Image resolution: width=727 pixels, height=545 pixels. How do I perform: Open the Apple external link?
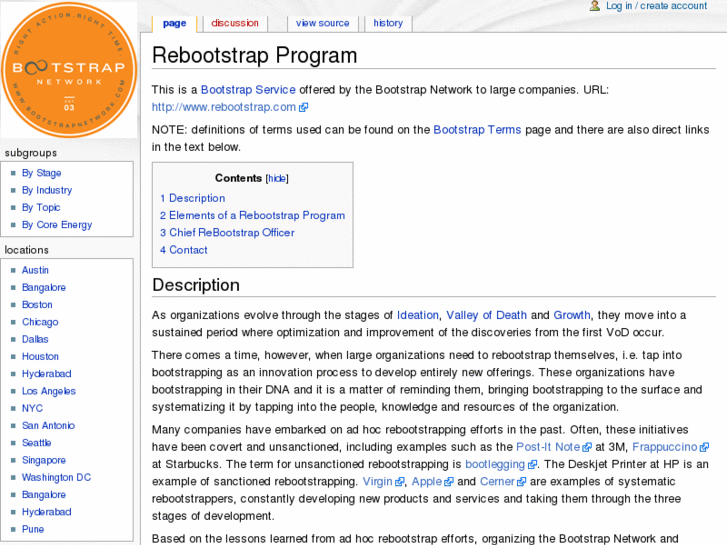[x=432, y=481]
